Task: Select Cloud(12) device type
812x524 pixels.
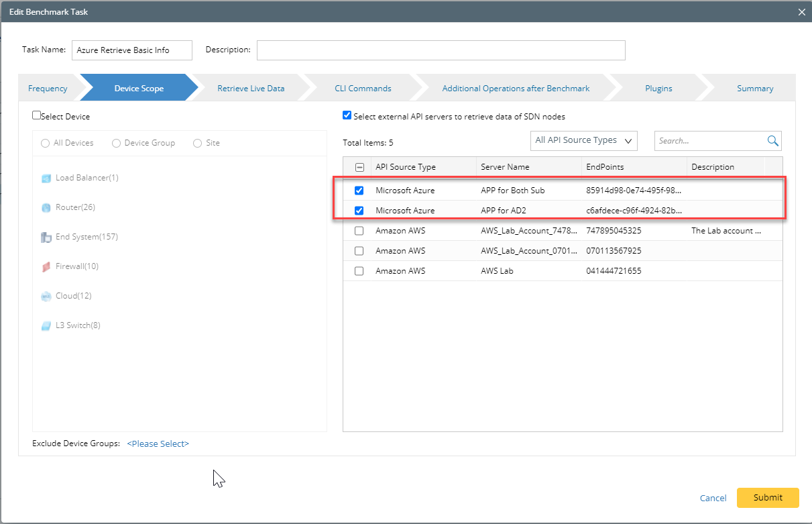Action: pyautogui.click(x=74, y=296)
